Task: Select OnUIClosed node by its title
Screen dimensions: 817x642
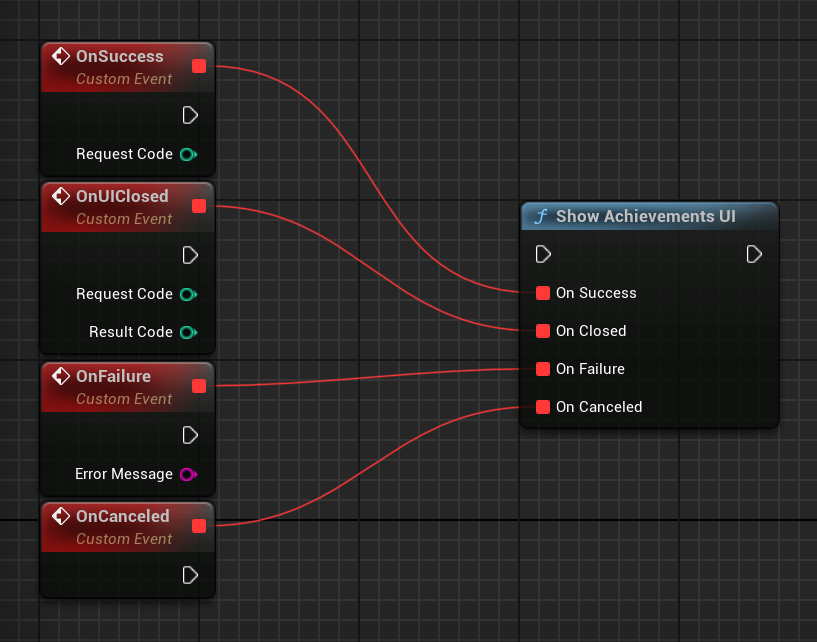Action: 122,196
